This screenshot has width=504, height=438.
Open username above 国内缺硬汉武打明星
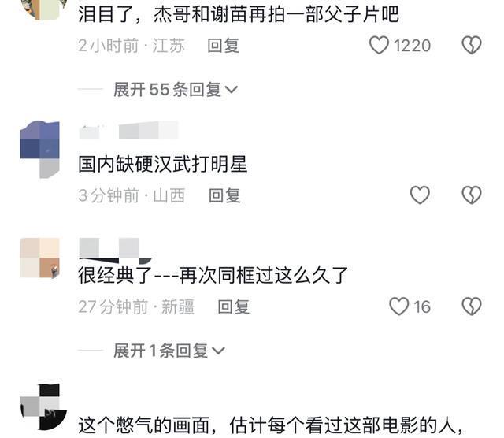click(128, 131)
